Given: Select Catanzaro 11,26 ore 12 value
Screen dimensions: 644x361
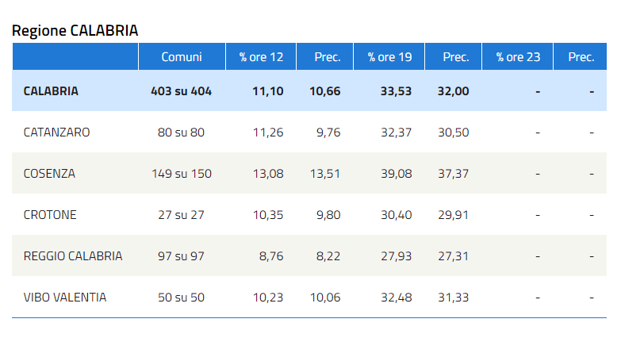Looking at the screenshot, I should point(268,132).
